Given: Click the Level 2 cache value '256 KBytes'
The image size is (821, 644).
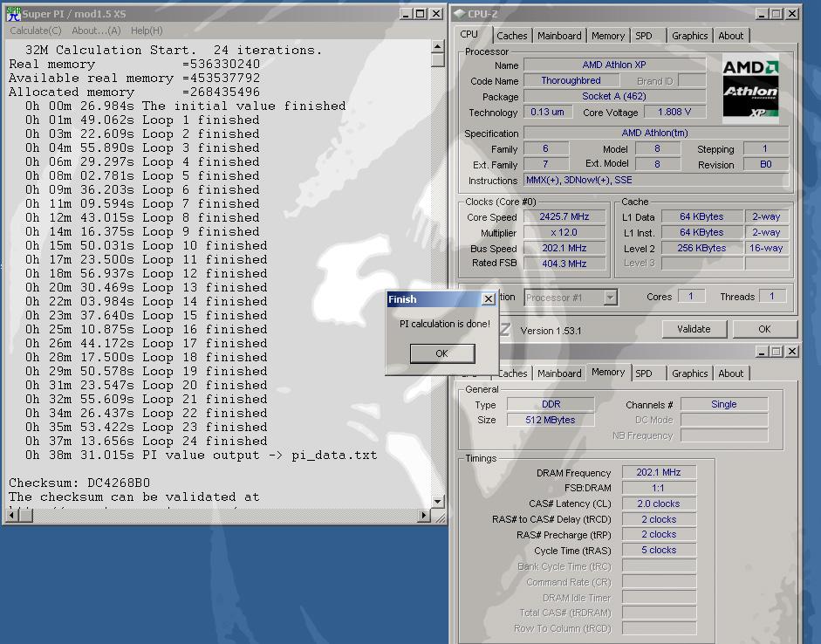Looking at the screenshot, I should [702, 248].
